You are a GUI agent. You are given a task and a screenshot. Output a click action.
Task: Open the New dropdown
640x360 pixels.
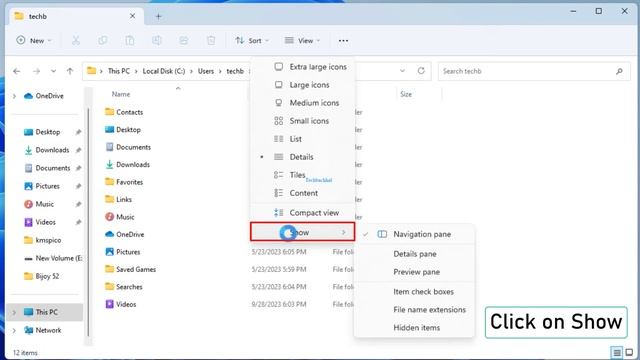tap(34, 40)
